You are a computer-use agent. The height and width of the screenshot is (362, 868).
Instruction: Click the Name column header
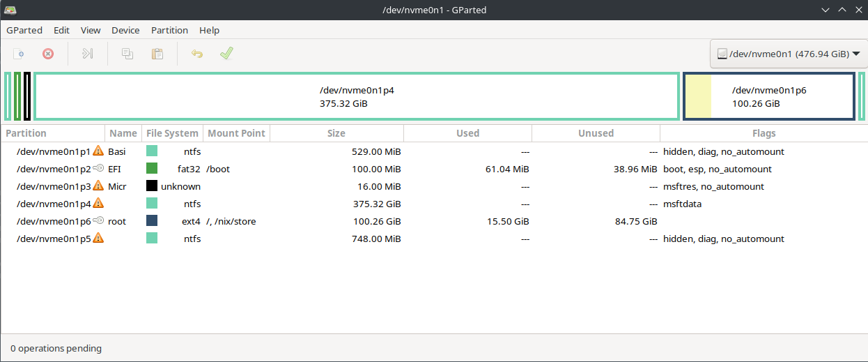[123, 133]
